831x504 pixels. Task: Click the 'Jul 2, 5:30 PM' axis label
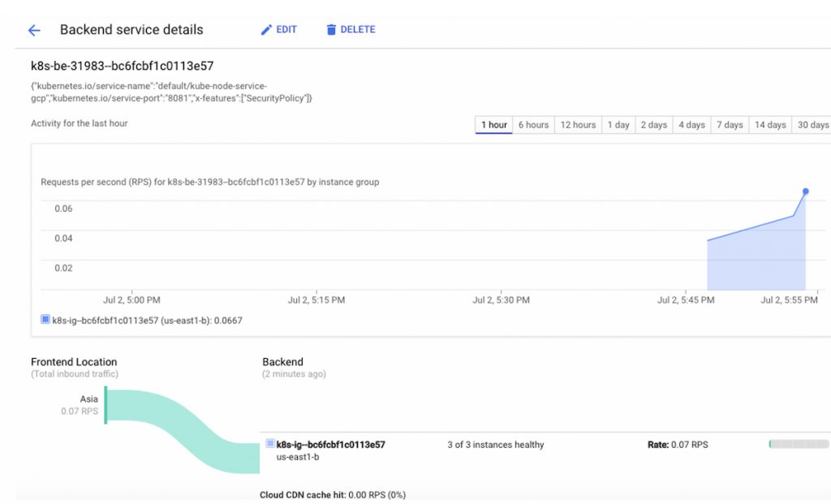point(501,300)
